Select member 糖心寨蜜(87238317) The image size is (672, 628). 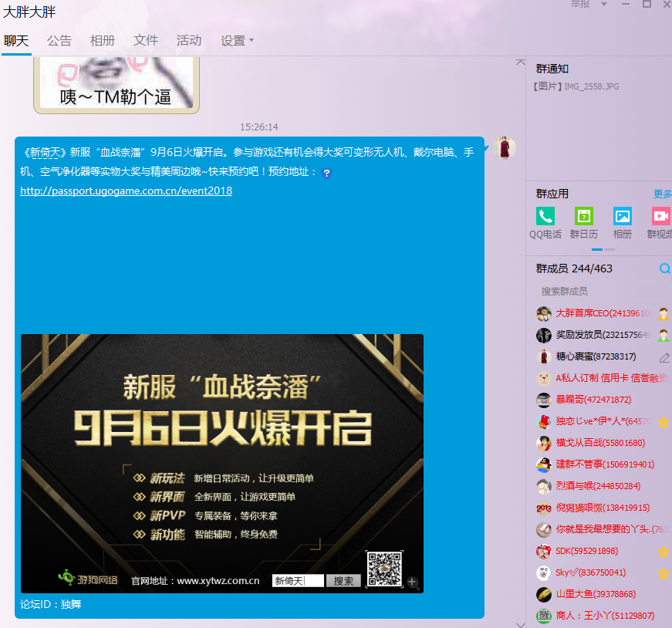(x=596, y=356)
